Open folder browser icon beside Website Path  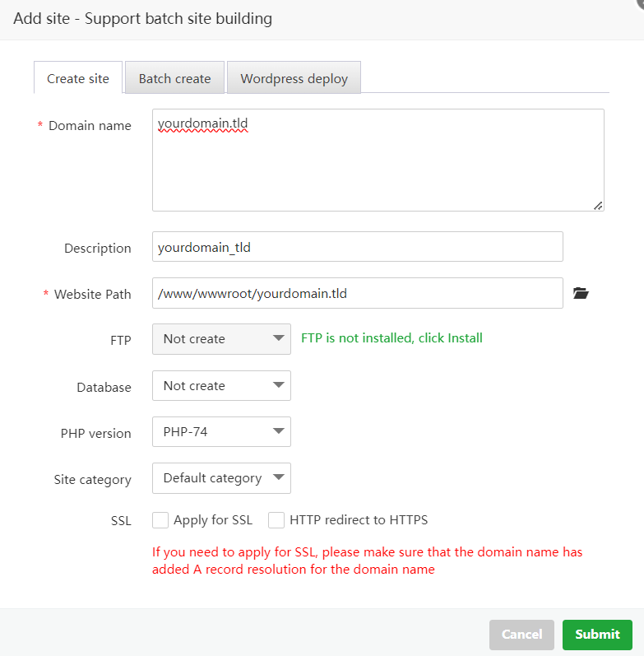(x=581, y=293)
